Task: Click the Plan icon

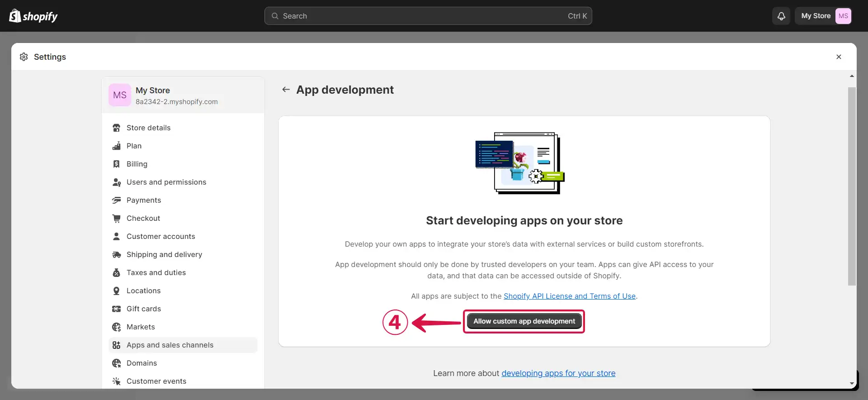Action: click(116, 146)
